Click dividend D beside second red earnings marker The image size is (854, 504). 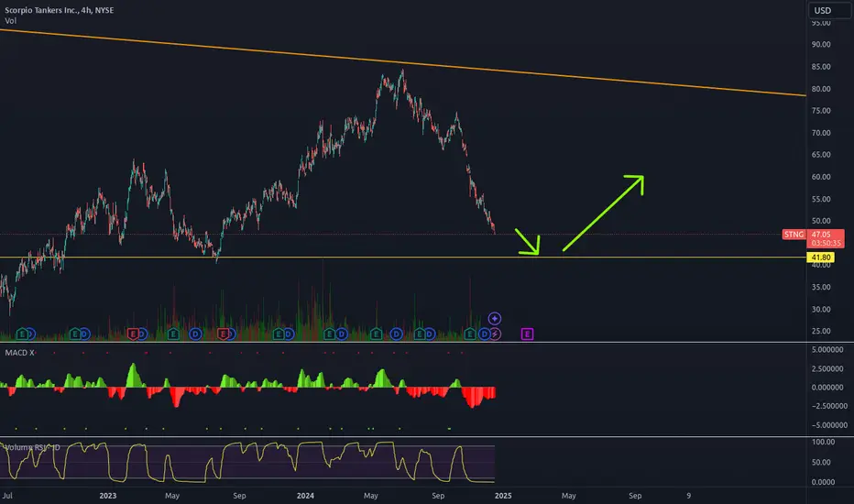tap(232, 334)
